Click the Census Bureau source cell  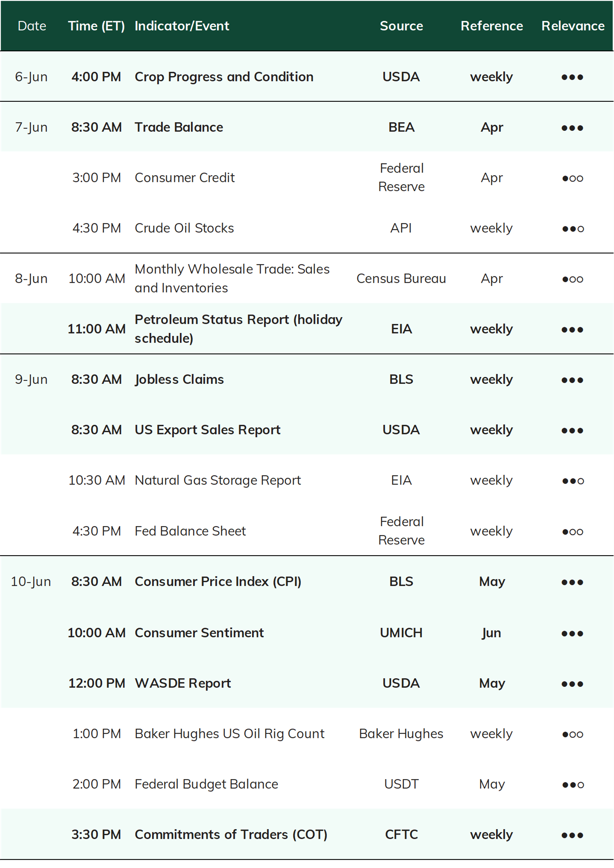(x=401, y=279)
